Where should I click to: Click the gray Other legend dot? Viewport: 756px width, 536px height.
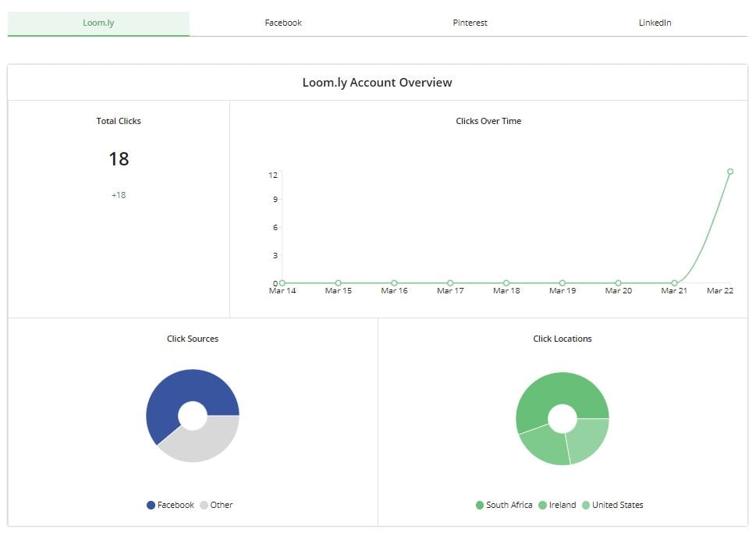(x=204, y=505)
